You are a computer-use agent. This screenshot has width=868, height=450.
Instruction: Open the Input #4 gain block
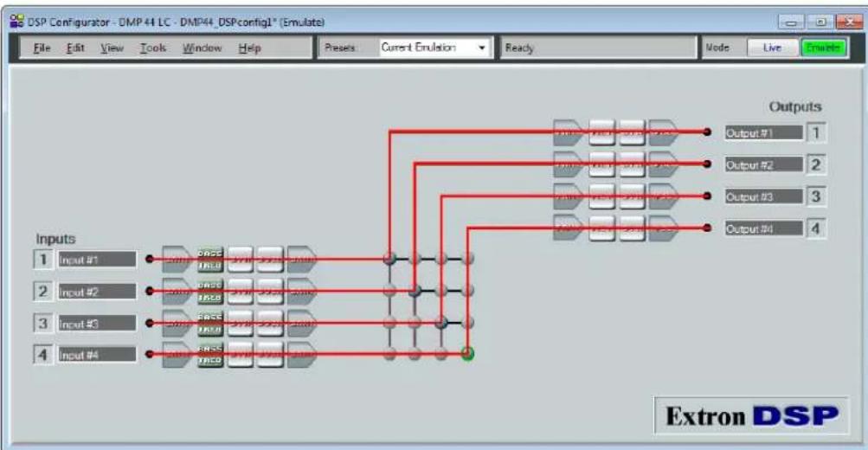(177, 354)
